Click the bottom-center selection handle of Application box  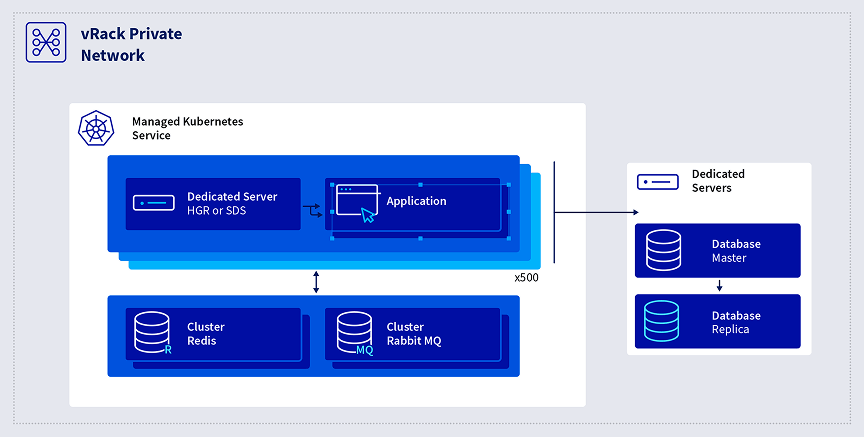pyautogui.click(x=420, y=239)
